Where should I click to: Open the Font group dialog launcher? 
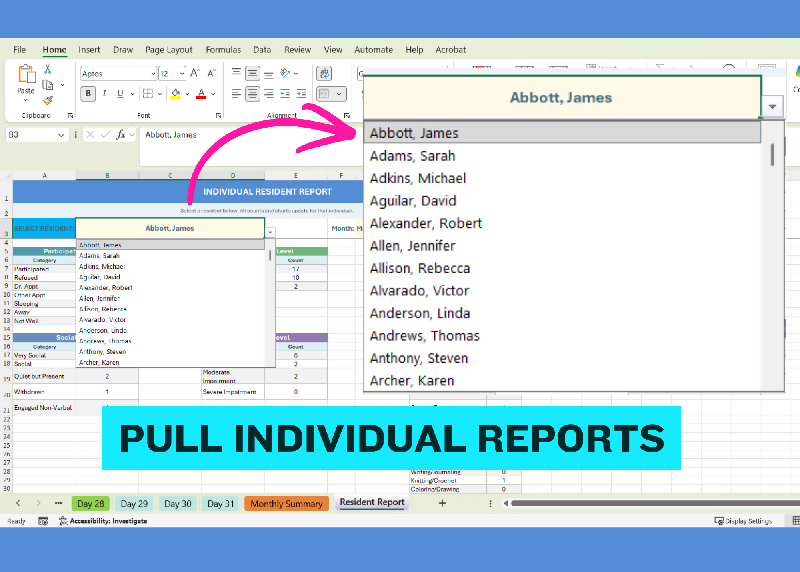218,116
